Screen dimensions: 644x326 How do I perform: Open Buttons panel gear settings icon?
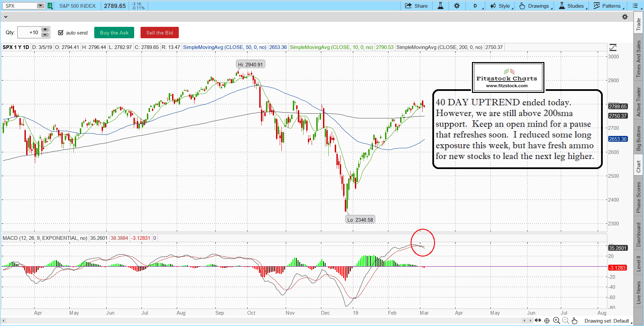tap(625, 17)
